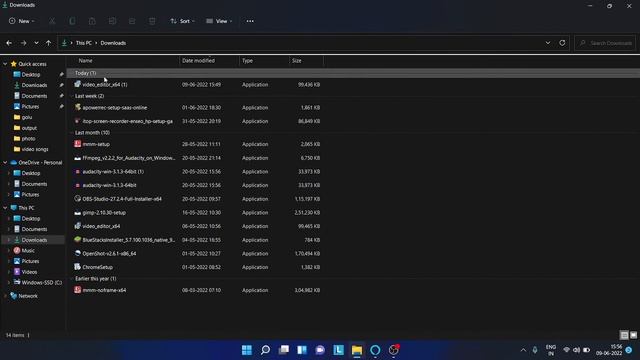
Task: Click the Paste toolbar icon
Action: pos(92,21)
